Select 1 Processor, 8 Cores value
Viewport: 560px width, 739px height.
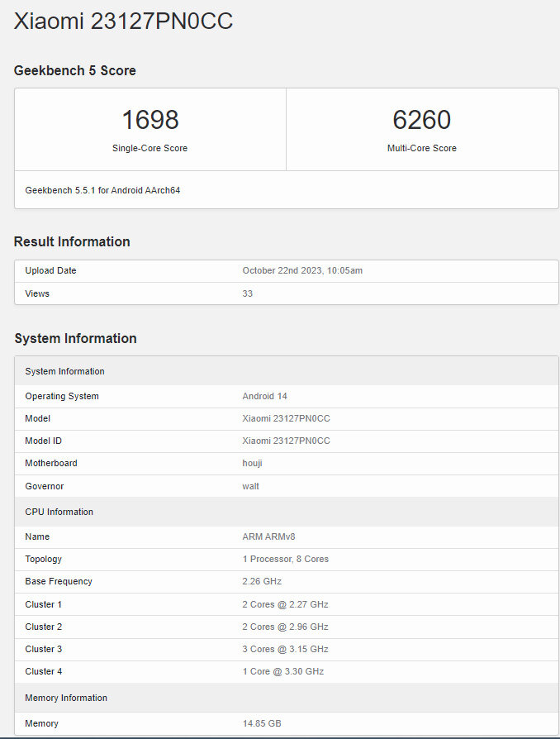click(286, 559)
